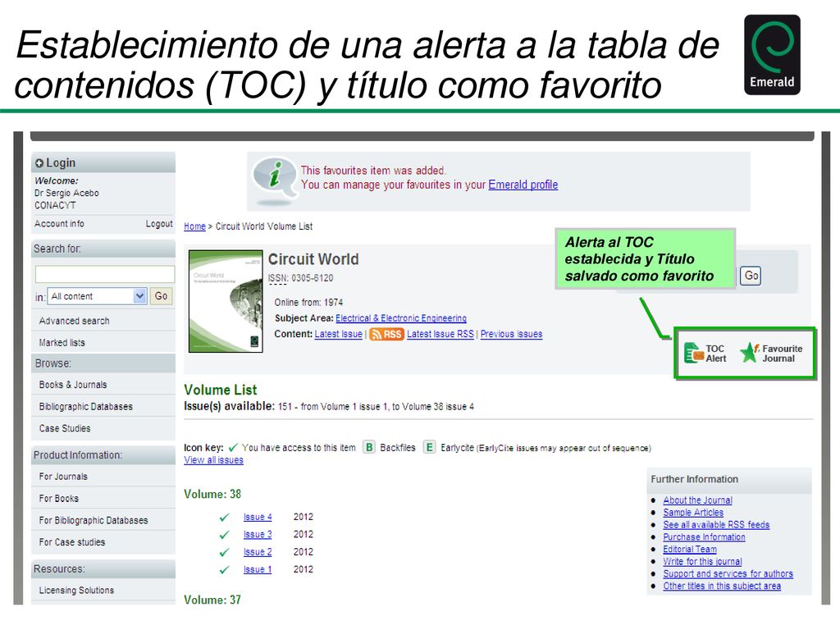Open About the Journal
The height and width of the screenshot is (630, 840).
(697, 500)
